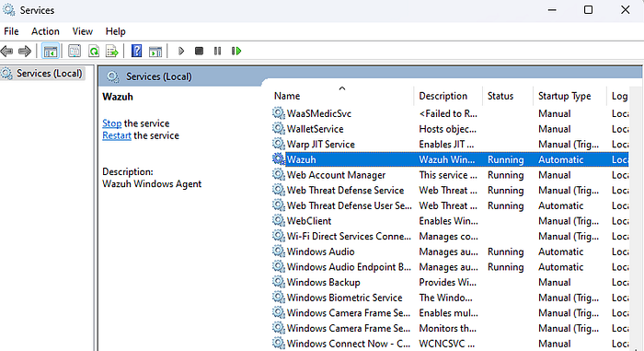This screenshot has height=351, width=644.
Task: Select the Windows Audio service name
Action: [320, 251]
